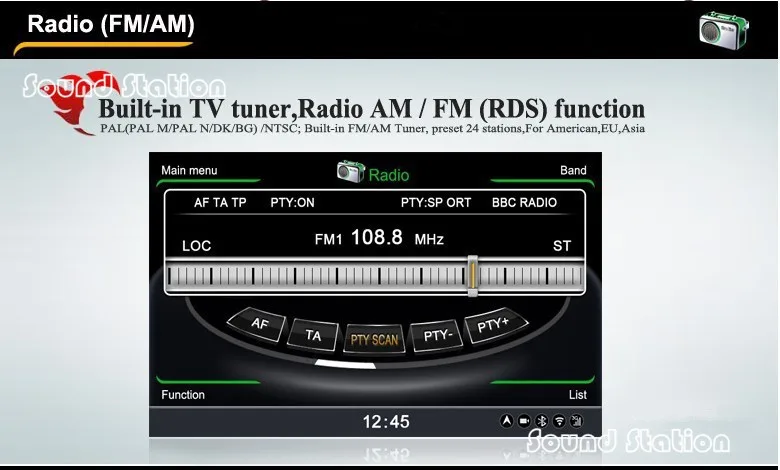Tap the MHz unit label
This screenshot has height=470, width=780.
429,240
